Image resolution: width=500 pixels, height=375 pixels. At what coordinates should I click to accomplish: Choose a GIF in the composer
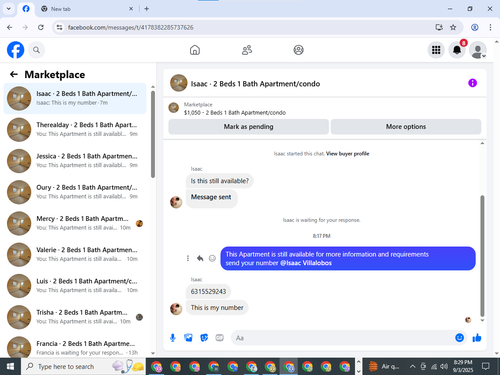[219, 338]
